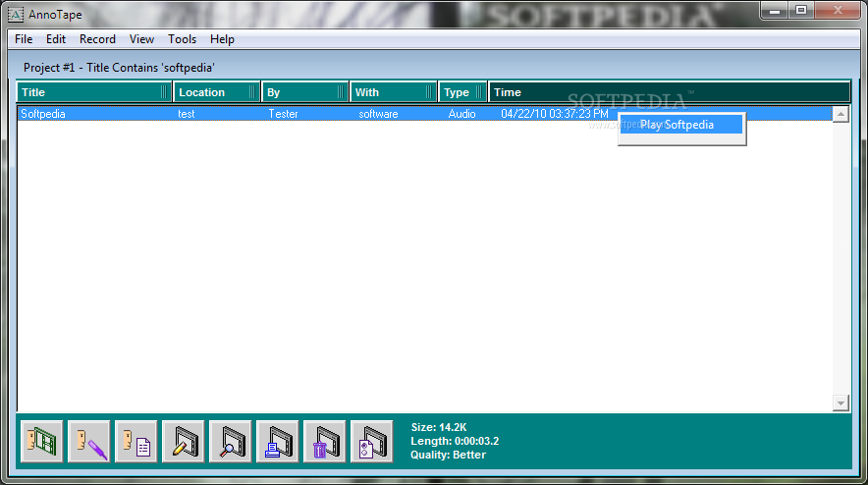
Task: Maximize the AnnoTape window
Action: pyautogui.click(x=801, y=11)
